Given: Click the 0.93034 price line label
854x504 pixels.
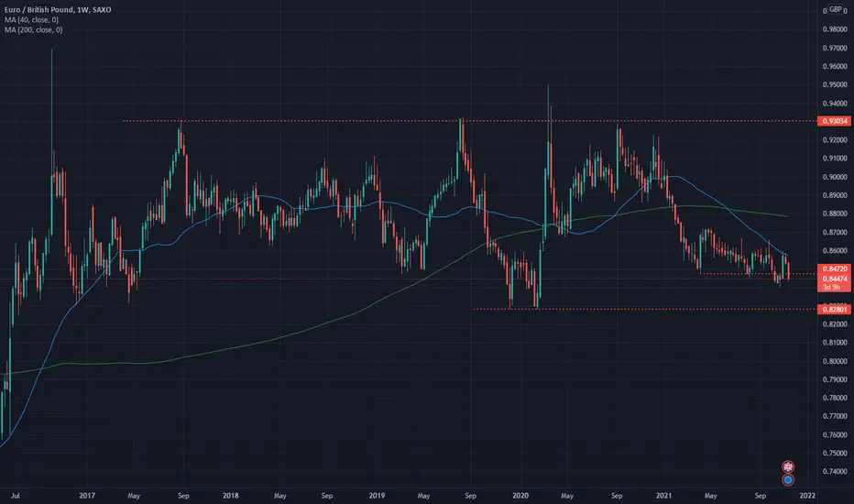Looking at the screenshot, I should pyautogui.click(x=834, y=121).
